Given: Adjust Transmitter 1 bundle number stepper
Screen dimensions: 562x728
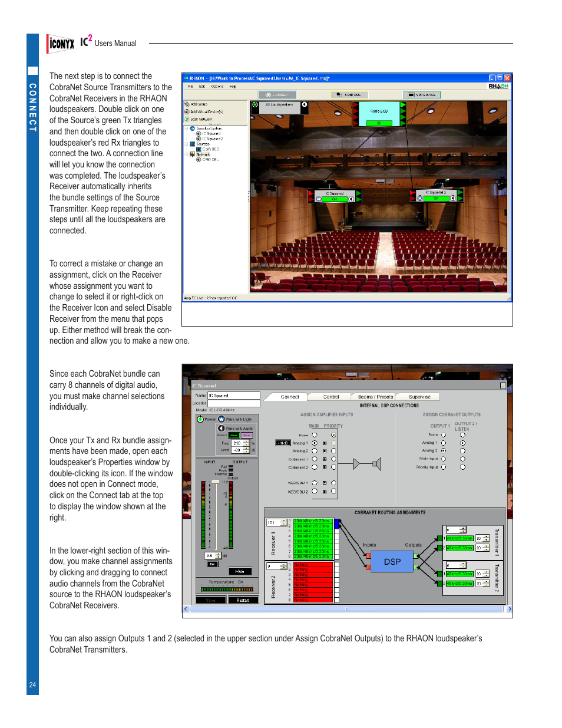Looking at the screenshot, I should pyautogui.click(x=462, y=530).
